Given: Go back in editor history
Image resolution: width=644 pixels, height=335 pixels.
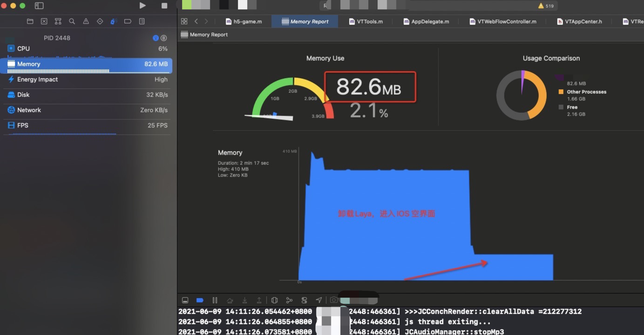Looking at the screenshot, I should pos(196,21).
